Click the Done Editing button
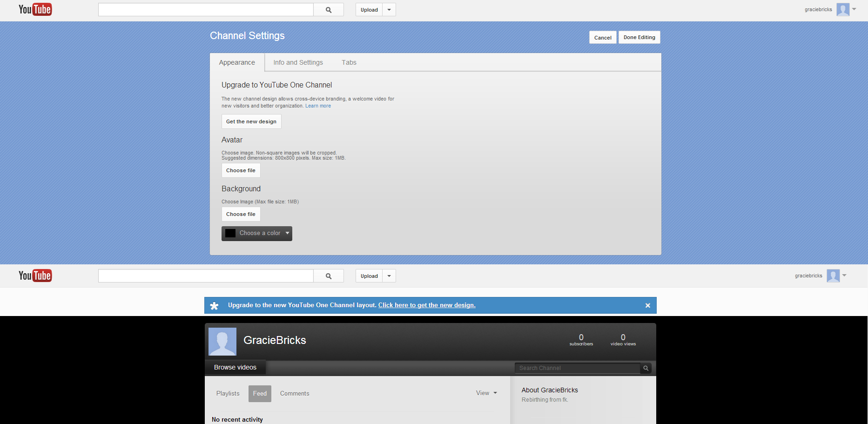The image size is (868, 424). pyautogui.click(x=639, y=37)
